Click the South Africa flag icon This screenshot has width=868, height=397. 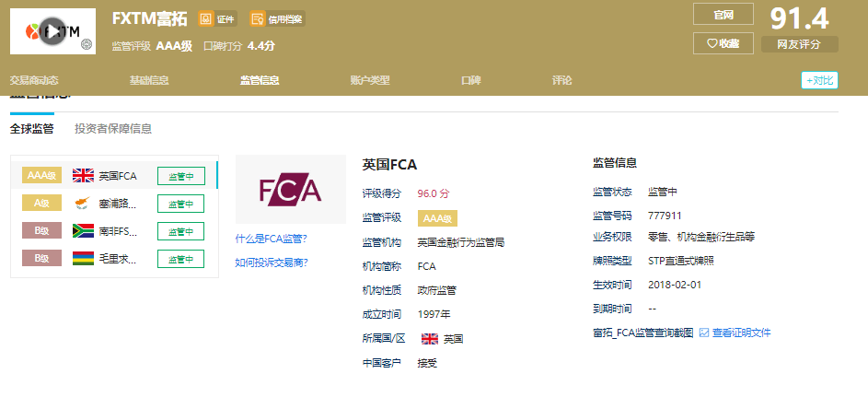point(83,231)
